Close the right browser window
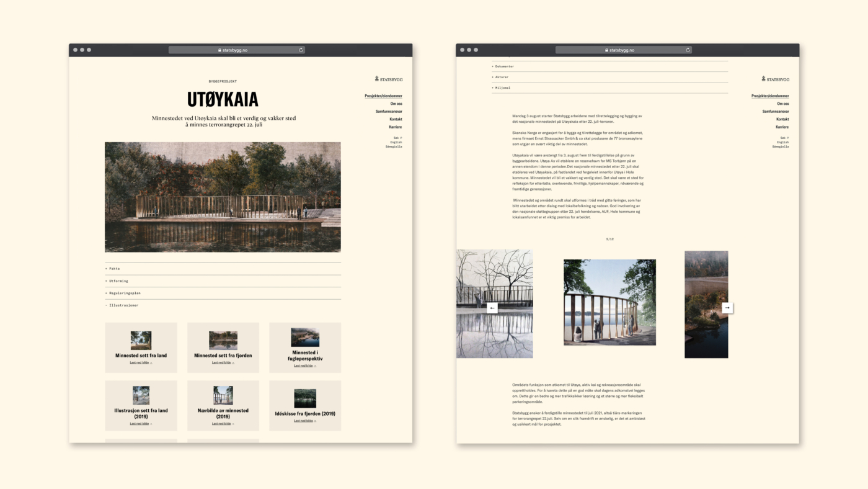 coord(462,50)
